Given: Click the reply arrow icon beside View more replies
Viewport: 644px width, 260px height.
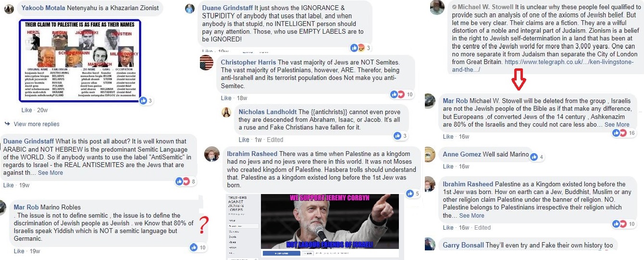Looking at the screenshot, I should click(x=7, y=124).
